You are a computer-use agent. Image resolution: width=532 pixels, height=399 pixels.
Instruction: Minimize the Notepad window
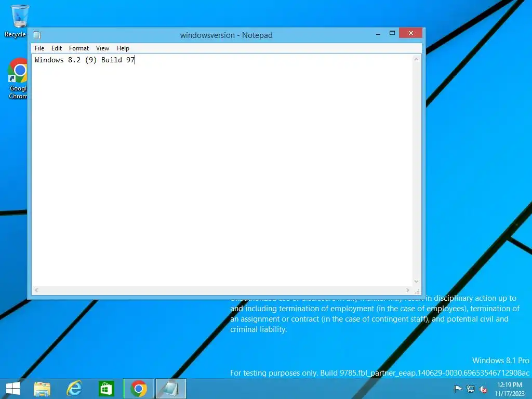tap(378, 33)
